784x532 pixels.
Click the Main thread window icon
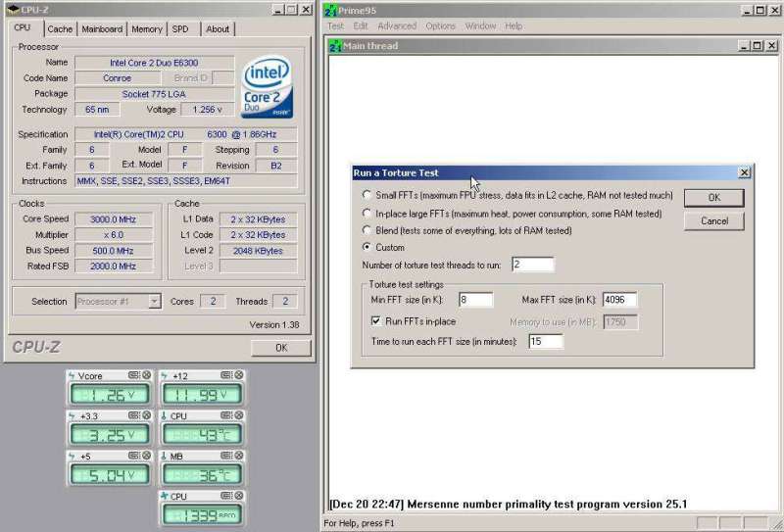[x=335, y=46]
